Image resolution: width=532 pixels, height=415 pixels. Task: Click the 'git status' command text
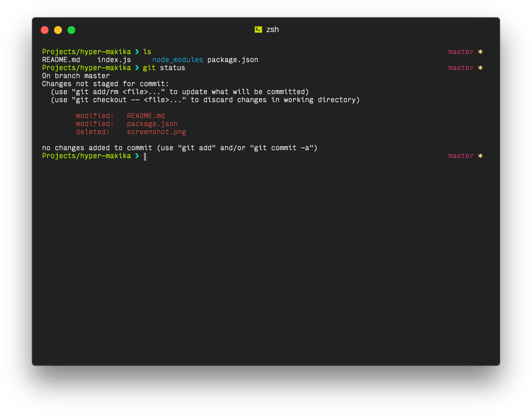coord(164,68)
